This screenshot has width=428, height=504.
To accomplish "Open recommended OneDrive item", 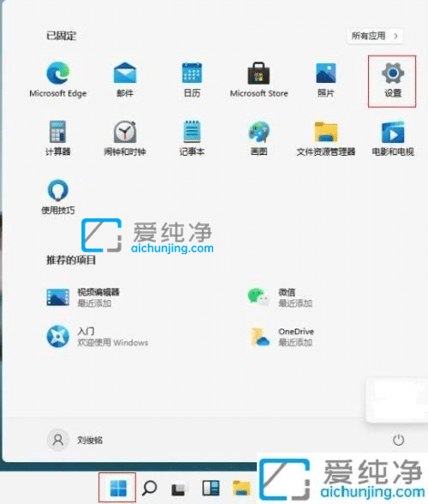I will [x=282, y=336].
